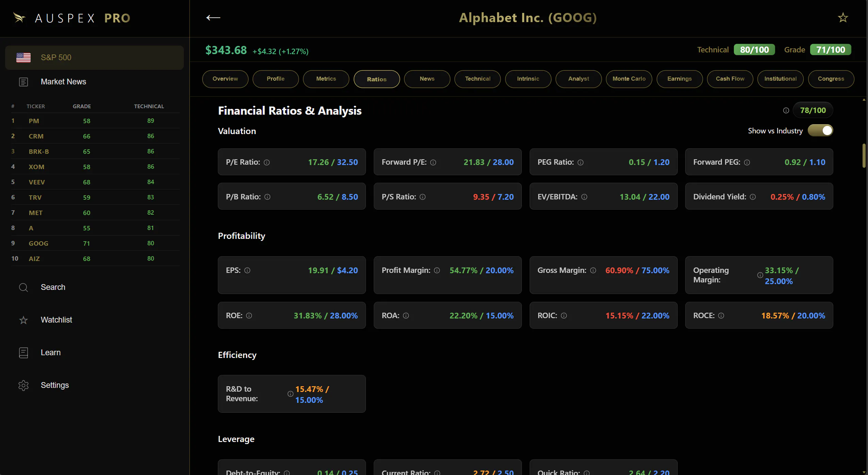The image size is (868, 475).
Task: Click the ROE info icon
Action: (x=249, y=316)
